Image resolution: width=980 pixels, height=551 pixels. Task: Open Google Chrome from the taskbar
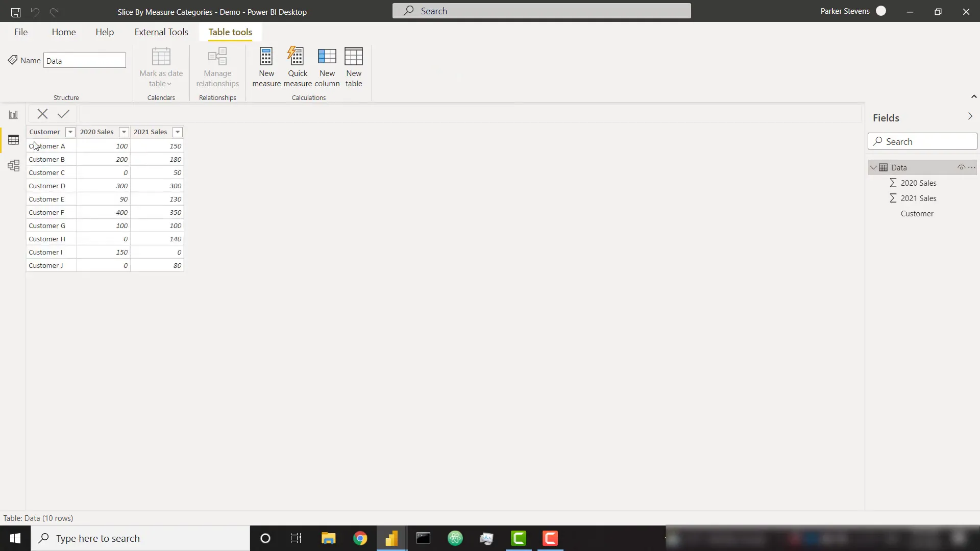tap(360, 538)
